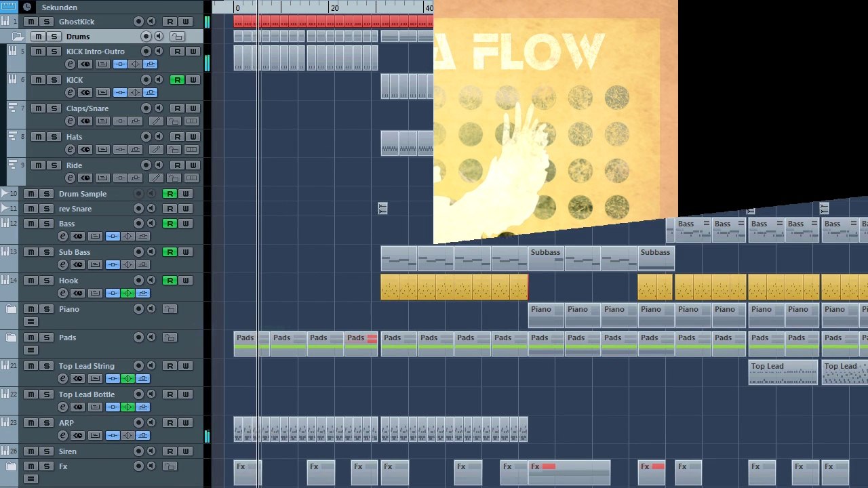Open channel settings for KICK Intro-Outro
Viewport: 868px width, 488px height.
(70, 64)
